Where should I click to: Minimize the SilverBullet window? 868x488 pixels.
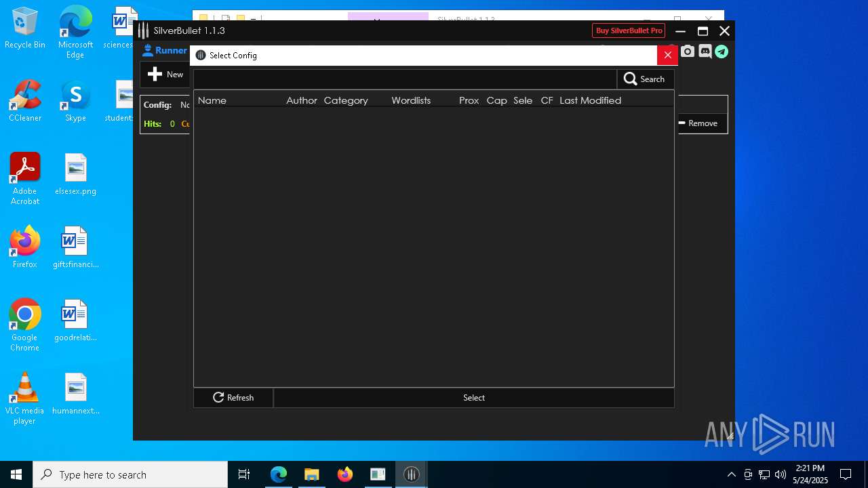[681, 30]
